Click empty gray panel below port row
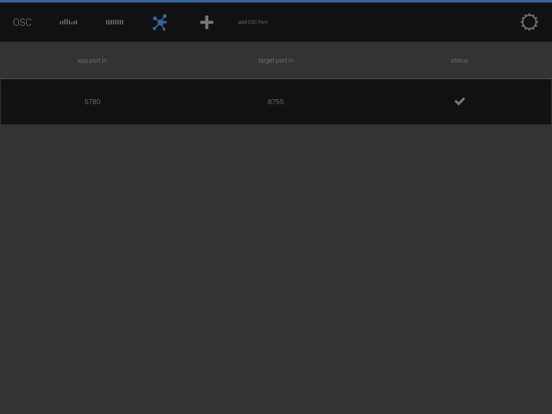Image resolution: width=552 pixels, height=414 pixels. click(276, 269)
